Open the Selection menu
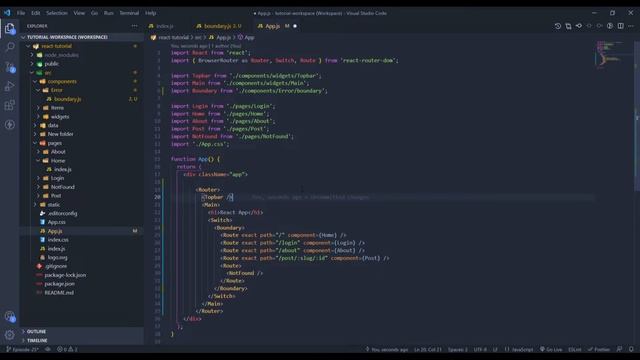Screen dimensions: 640x360 click(57, 13)
